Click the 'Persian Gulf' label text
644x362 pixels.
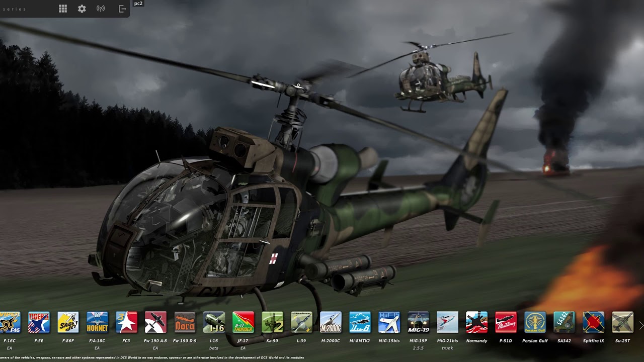pos(535,341)
